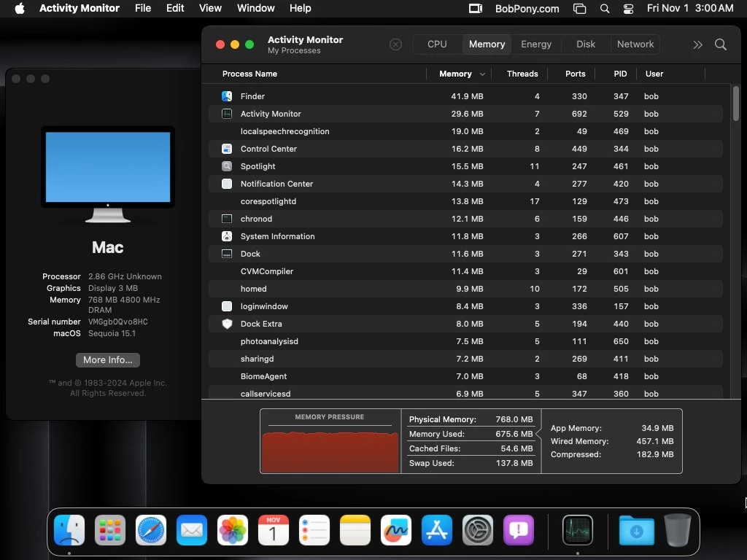Open the Window menu
Viewport: 747px width, 560px height.
[x=256, y=8]
